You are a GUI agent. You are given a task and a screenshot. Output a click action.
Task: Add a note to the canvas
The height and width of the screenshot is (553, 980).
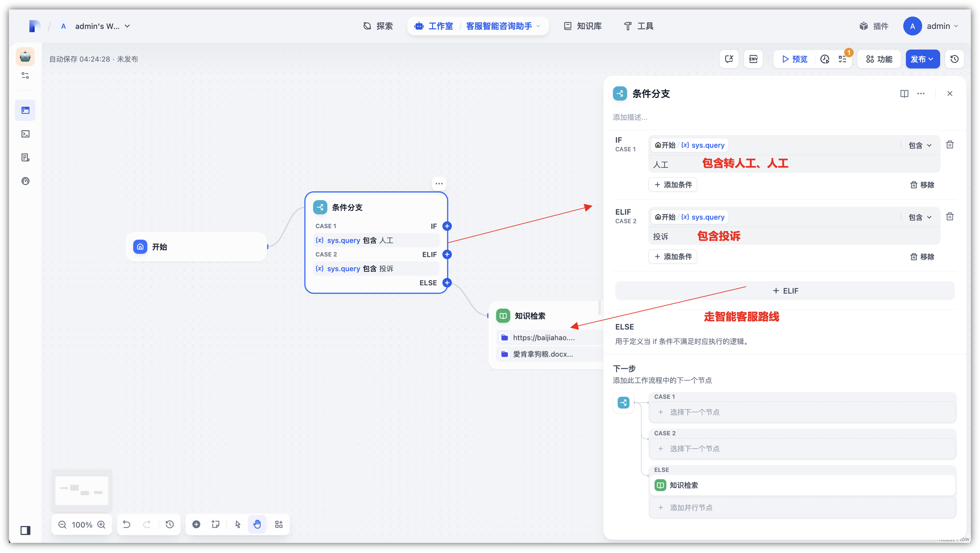(x=215, y=524)
